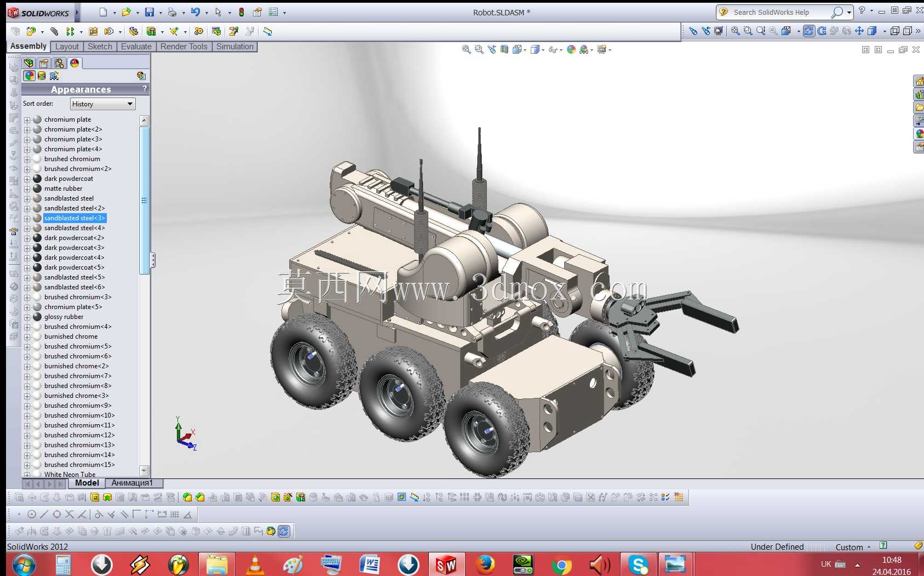Click the Rebuild traffic light icon
The width and height of the screenshot is (924, 576).
[x=242, y=12]
